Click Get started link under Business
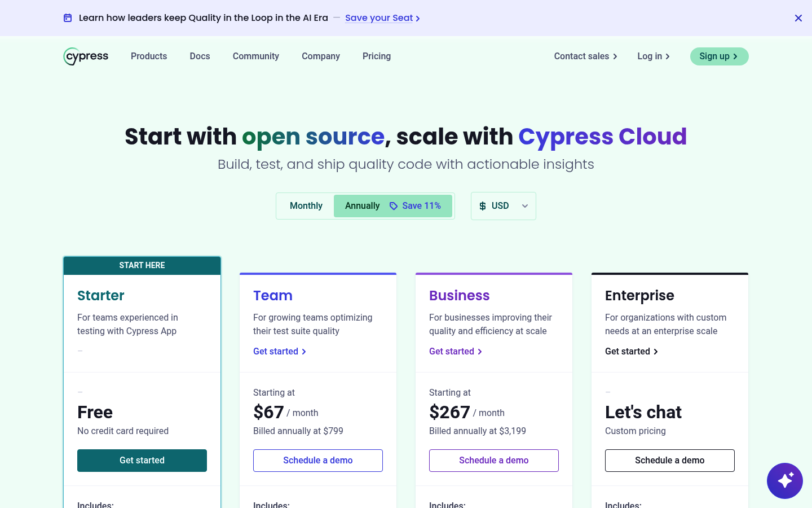 coord(456,352)
